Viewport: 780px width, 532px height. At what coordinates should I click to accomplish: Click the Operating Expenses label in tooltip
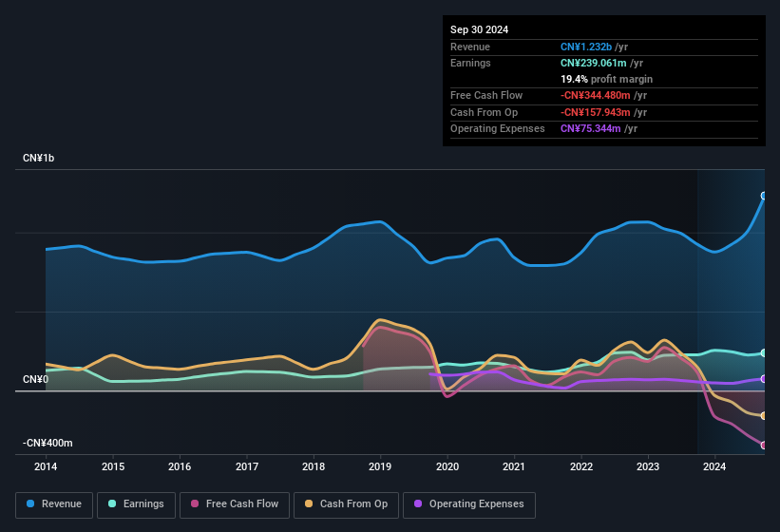click(498, 129)
